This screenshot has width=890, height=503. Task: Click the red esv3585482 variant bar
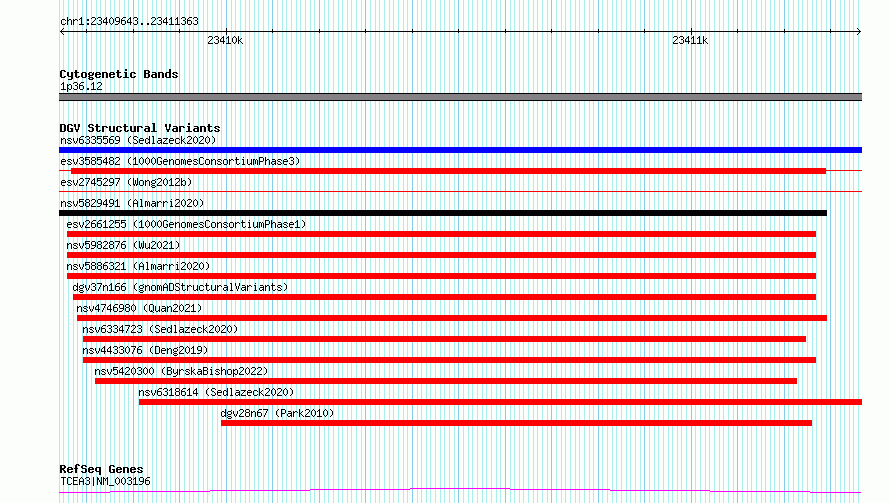click(x=448, y=171)
